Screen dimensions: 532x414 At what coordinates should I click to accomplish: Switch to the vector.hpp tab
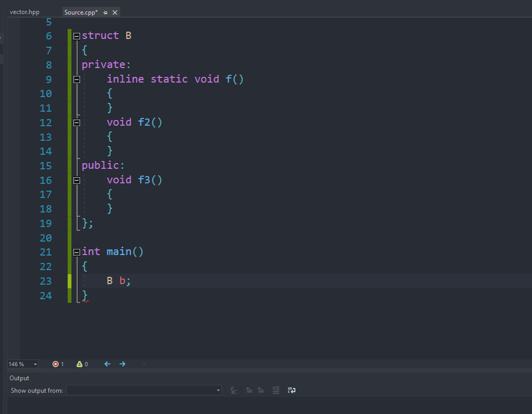[24, 12]
